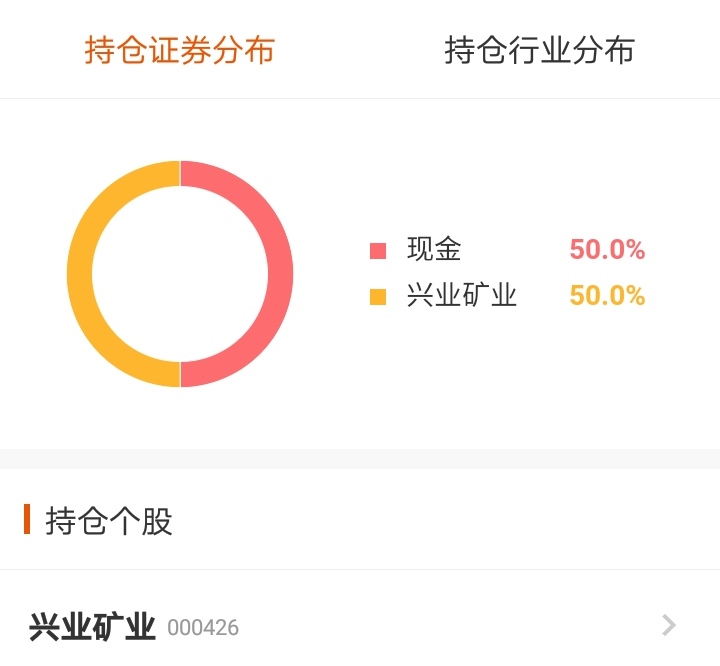Expand the 兴业矿业 holding with chevron arrow
The width and height of the screenshot is (720, 666).
tap(669, 625)
